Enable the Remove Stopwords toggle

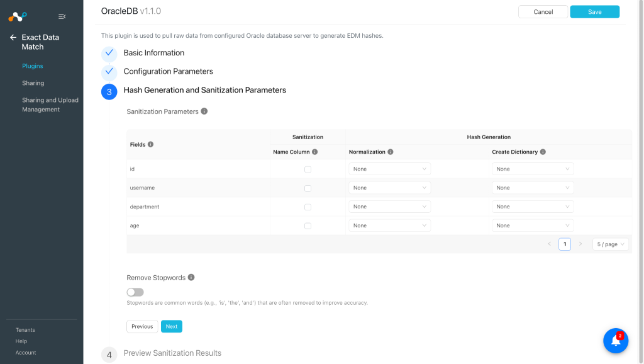135,292
